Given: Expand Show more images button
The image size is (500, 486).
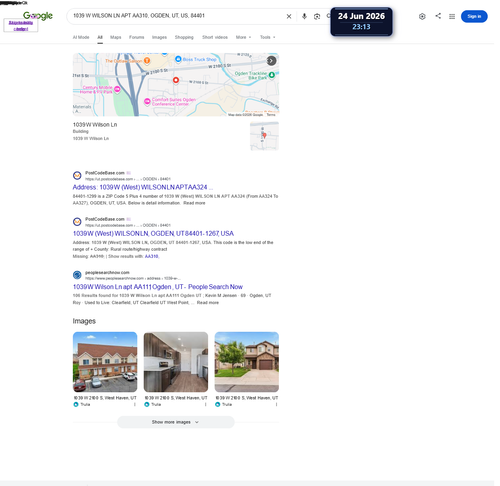Looking at the screenshot, I should click(x=176, y=422).
